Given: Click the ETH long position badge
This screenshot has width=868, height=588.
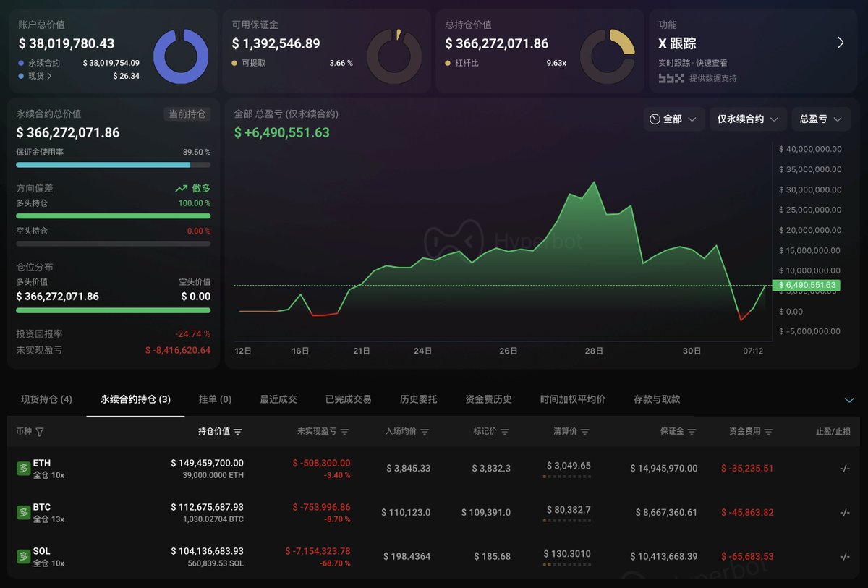Looking at the screenshot, I should click(x=23, y=468).
